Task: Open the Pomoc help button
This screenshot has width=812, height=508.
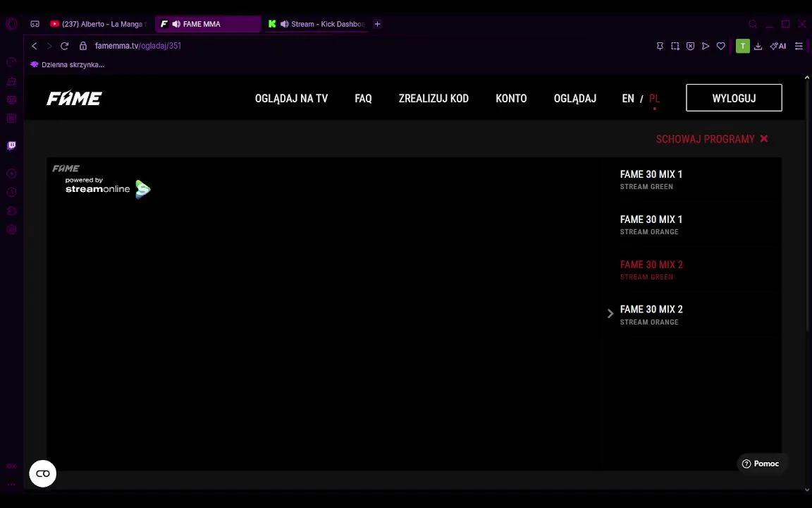Action: click(761, 464)
